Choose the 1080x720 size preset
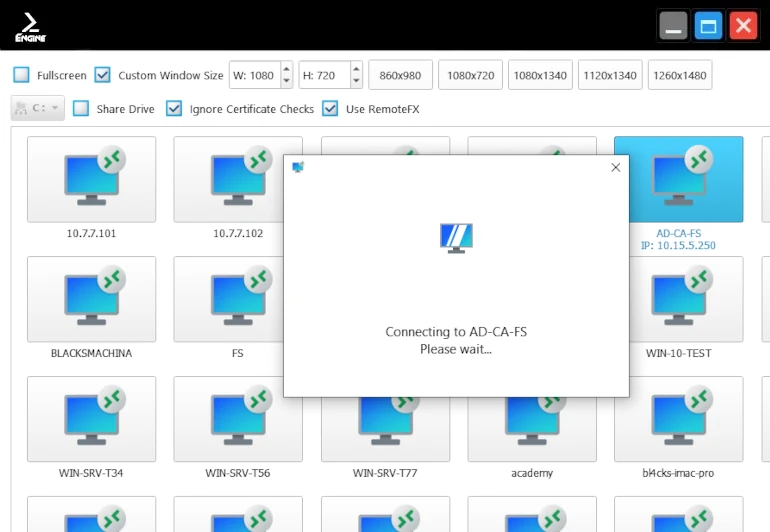770x532 pixels. coord(470,75)
